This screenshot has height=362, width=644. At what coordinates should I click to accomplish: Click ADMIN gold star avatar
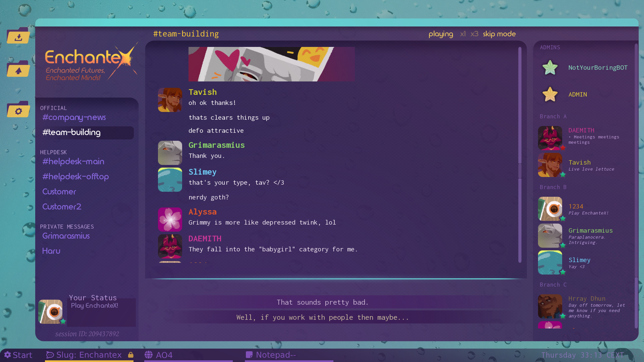coord(550,95)
